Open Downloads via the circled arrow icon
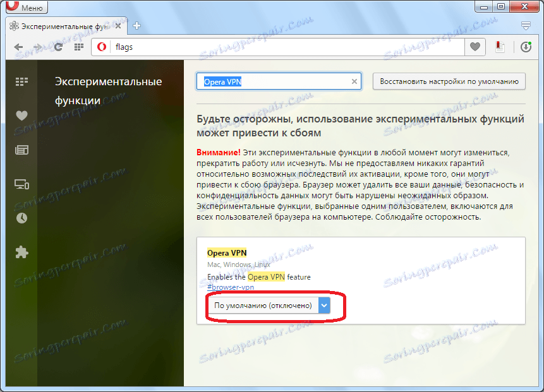This screenshot has height=392, width=544. [527, 47]
